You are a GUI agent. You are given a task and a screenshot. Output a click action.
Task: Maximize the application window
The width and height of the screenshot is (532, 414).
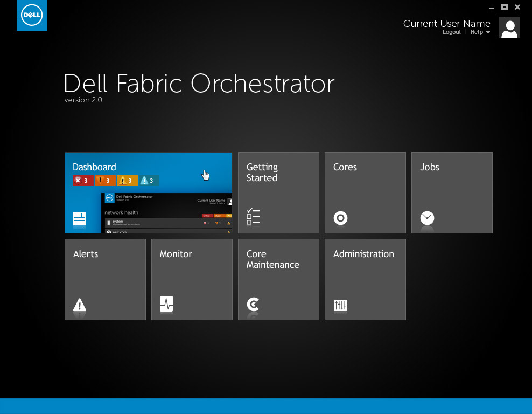505,7
